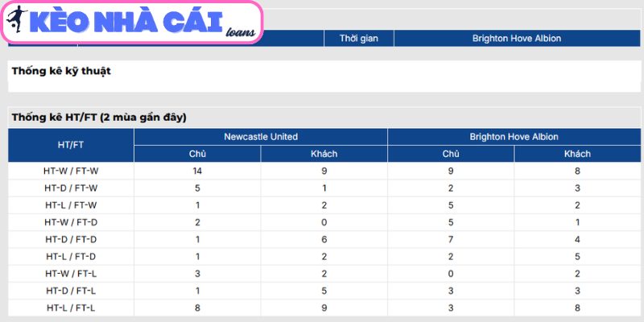Click Brighton Chủ value 0 in HT-W / FT-L row
Screen dimensions: 644x322
451,274
